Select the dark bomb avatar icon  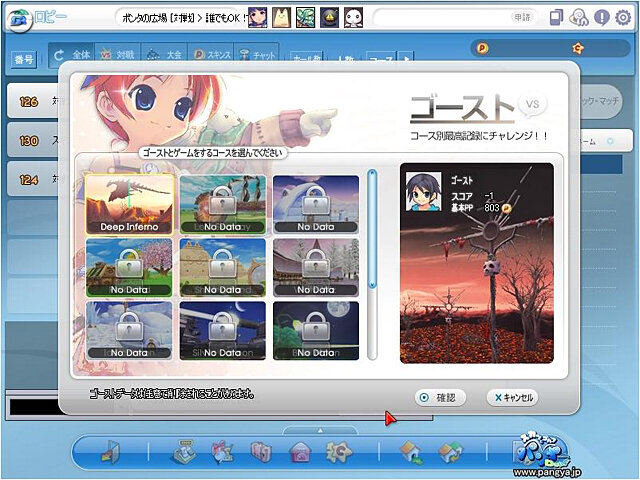(x=329, y=18)
